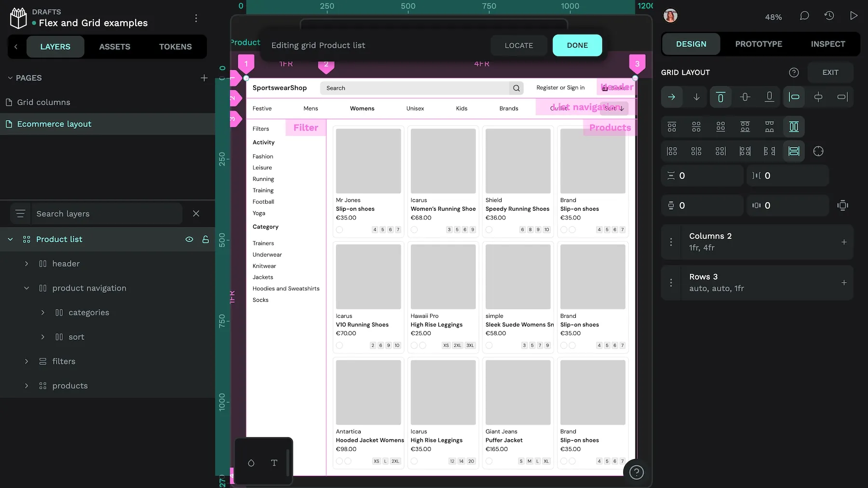Open the comments panel
The height and width of the screenshot is (488, 868).
click(x=804, y=15)
